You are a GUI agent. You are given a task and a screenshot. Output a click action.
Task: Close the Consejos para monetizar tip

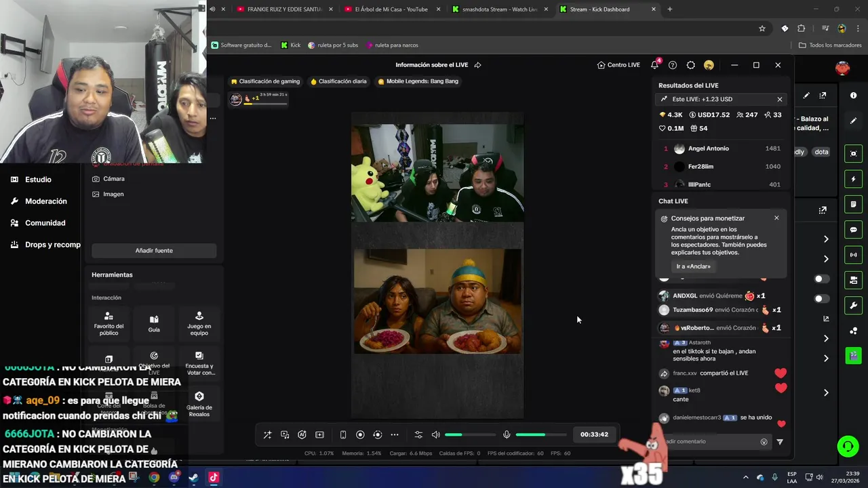click(776, 218)
